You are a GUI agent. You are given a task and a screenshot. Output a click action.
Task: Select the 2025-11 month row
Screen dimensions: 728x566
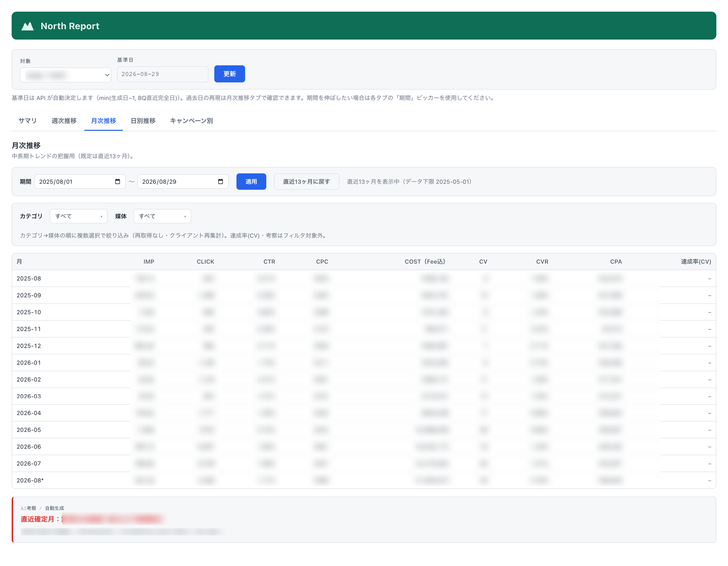click(364, 329)
